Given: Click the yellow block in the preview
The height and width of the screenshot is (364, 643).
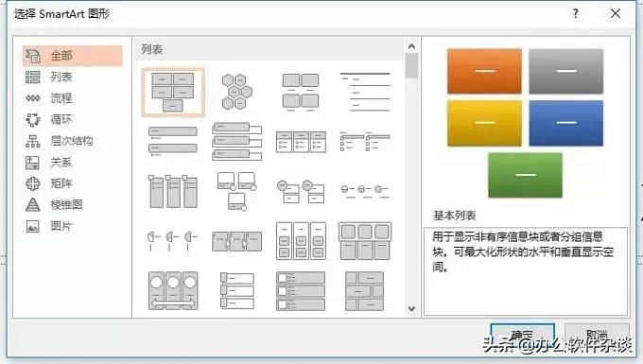Looking at the screenshot, I should click(484, 123).
